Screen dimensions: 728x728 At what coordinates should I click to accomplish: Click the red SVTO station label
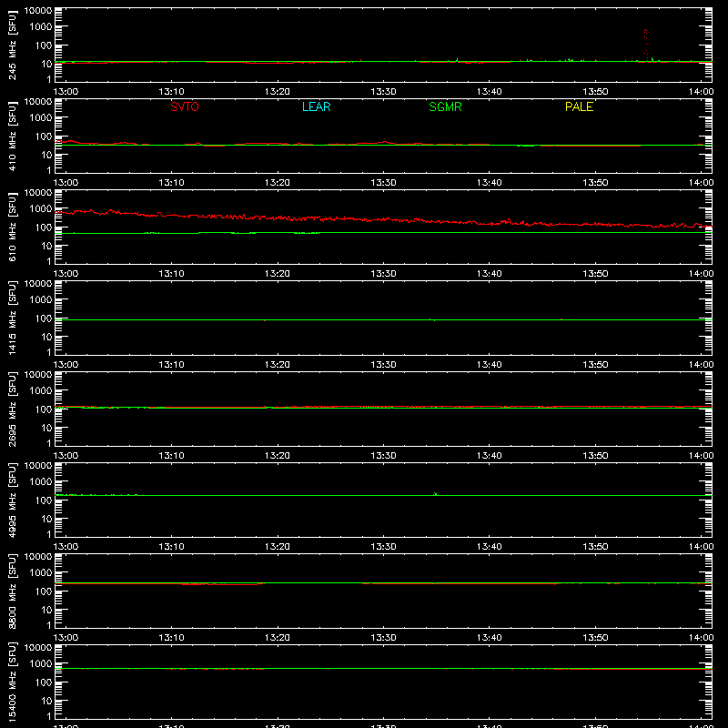pyautogui.click(x=185, y=106)
